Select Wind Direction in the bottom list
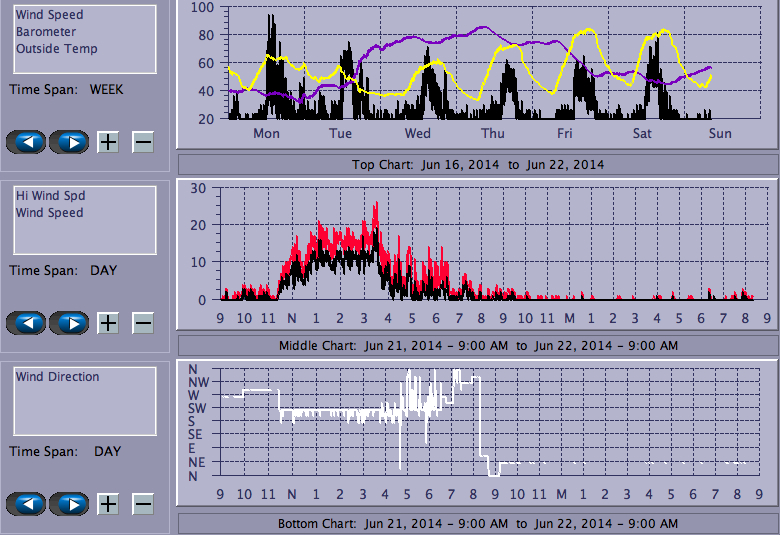The height and width of the screenshot is (535, 780). point(58,377)
